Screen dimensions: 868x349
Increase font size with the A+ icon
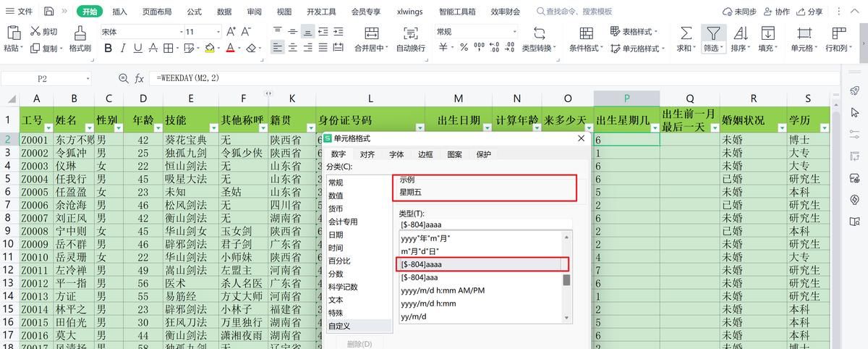231,32
